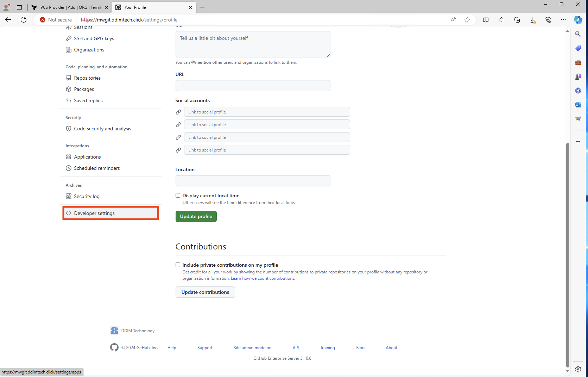Click the Update contributions button
Viewport: 588px width, 377px height.
click(205, 292)
